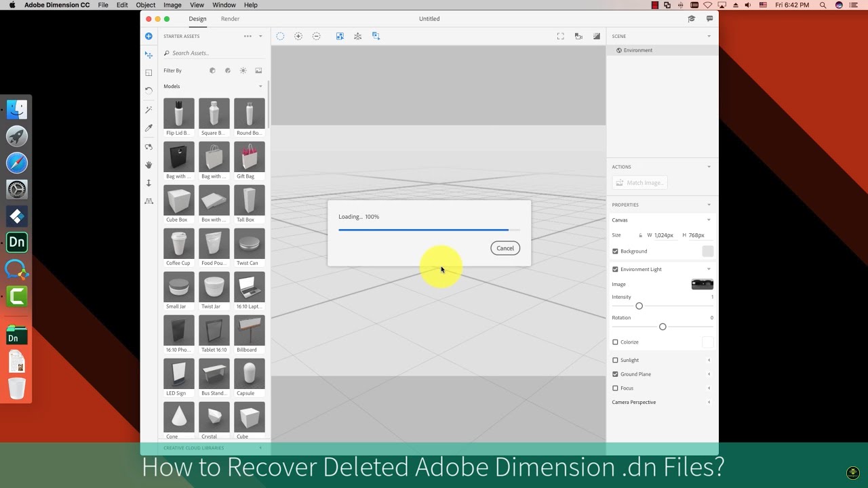The image size is (868, 488).
Task: Toggle render preview icon
Action: point(597,36)
